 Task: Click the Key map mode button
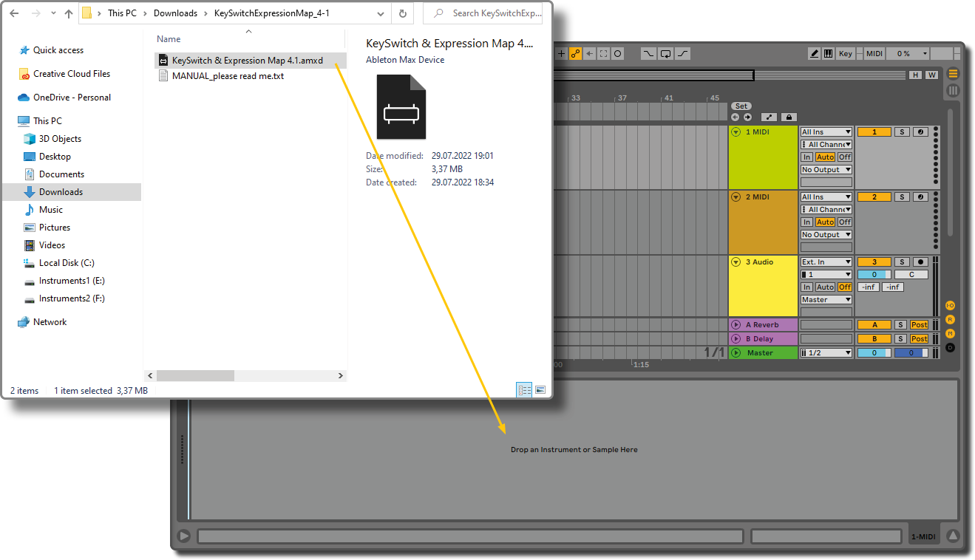coord(846,54)
